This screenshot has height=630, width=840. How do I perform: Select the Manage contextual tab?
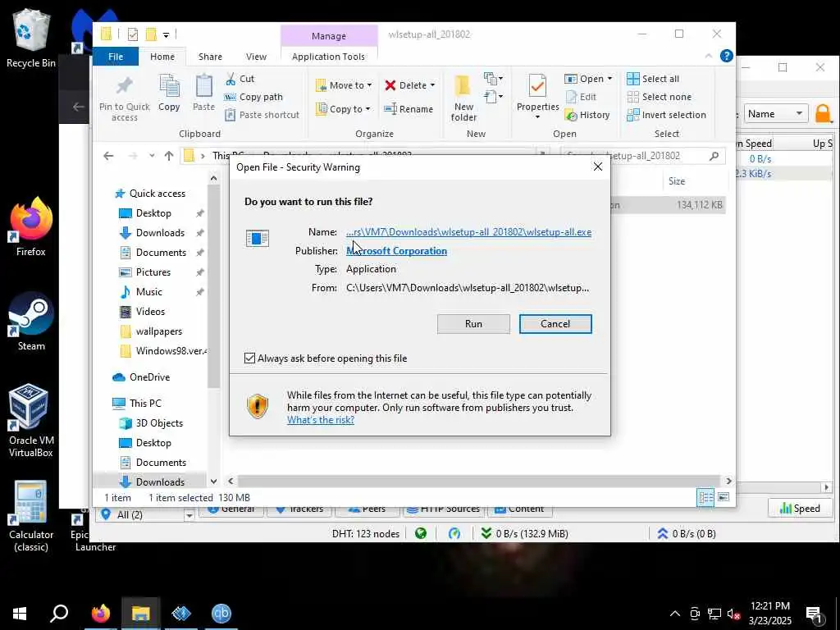click(x=328, y=36)
